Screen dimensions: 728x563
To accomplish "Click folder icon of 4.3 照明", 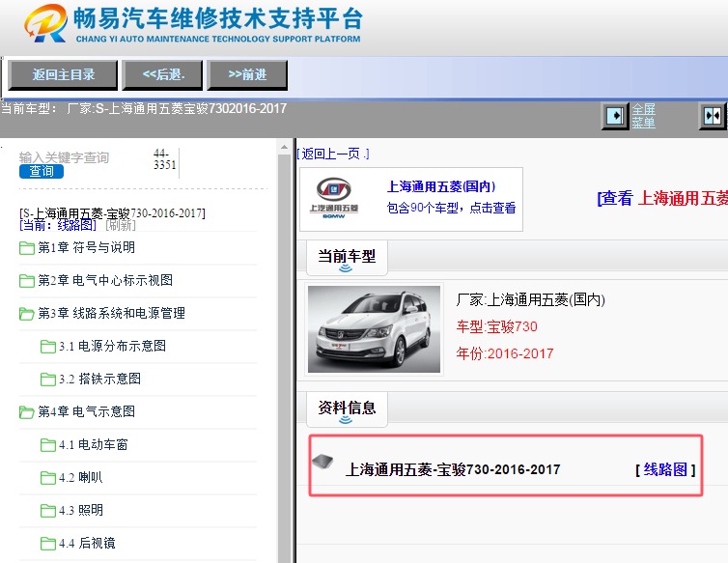I will 48,511.
